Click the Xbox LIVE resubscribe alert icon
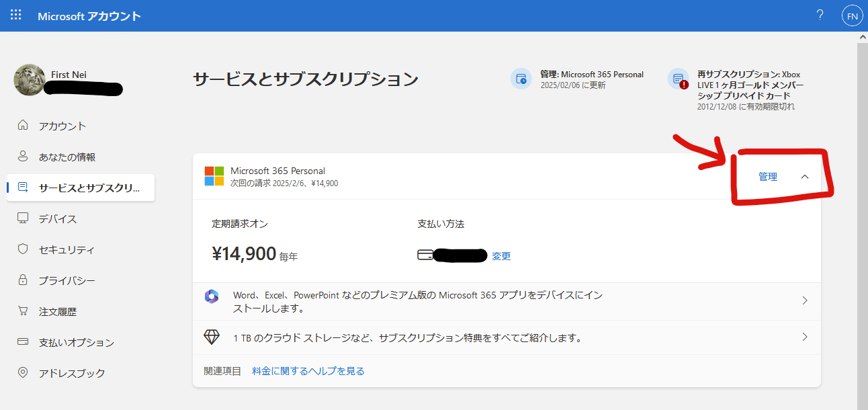This screenshot has width=868, height=410. tap(679, 79)
